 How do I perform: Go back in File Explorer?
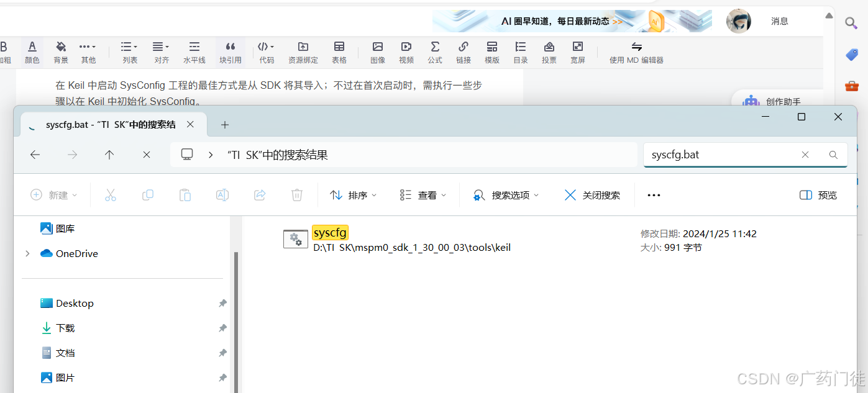point(35,155)
